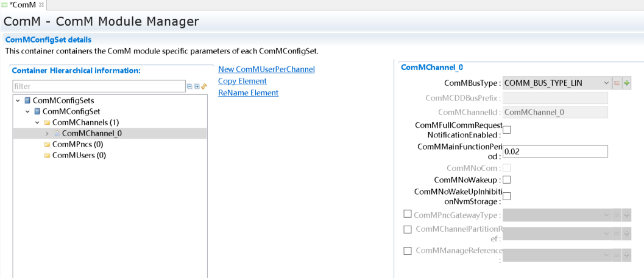Viewport: 644px width, 278px height.
Task: Click the ComMMainFunctionPeriod value field
Action: click(x=555, y=151)
